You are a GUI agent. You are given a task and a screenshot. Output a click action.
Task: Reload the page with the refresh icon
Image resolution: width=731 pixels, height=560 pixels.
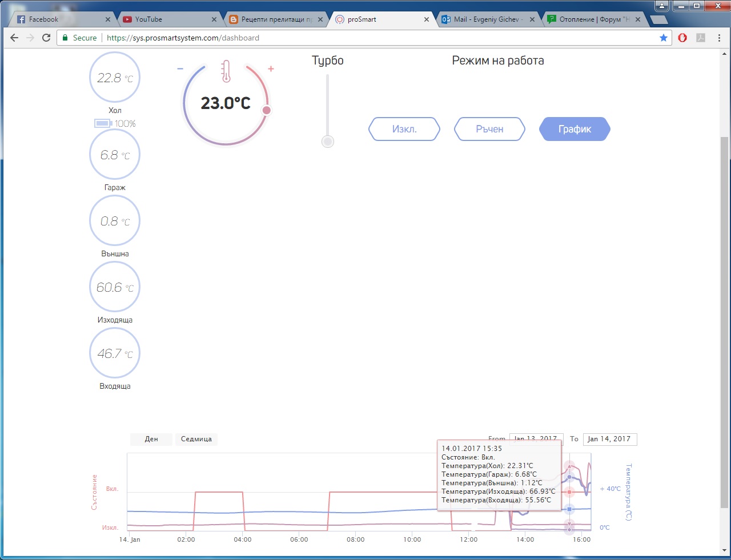(46, 38)
